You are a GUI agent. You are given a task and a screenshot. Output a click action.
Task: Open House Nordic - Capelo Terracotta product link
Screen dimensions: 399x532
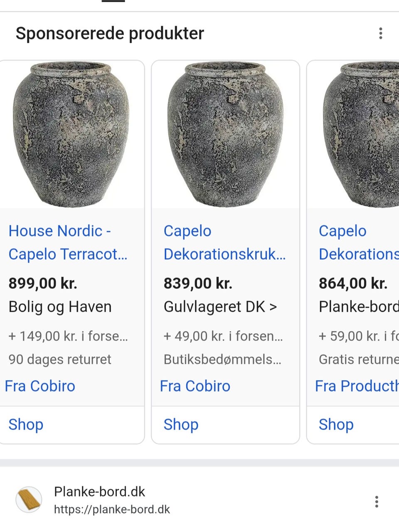click(x=68, y=242)
